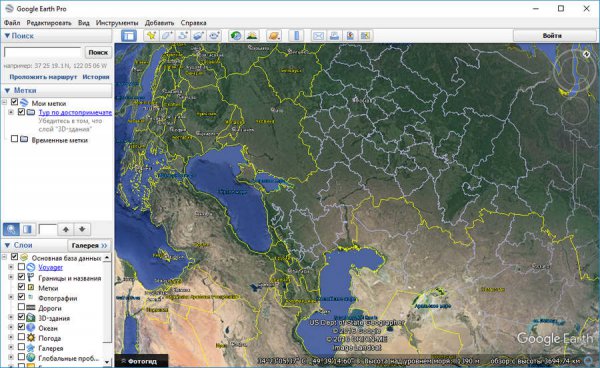Screen dimensions: 600x368
Task: Show sunlight across landscape icon
Action: point(251,36)
